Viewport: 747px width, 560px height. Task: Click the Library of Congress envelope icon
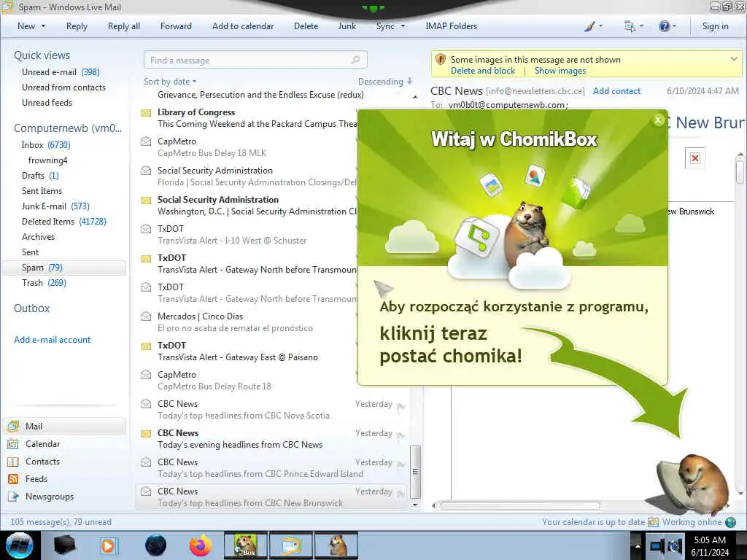(x=146, y=113)
